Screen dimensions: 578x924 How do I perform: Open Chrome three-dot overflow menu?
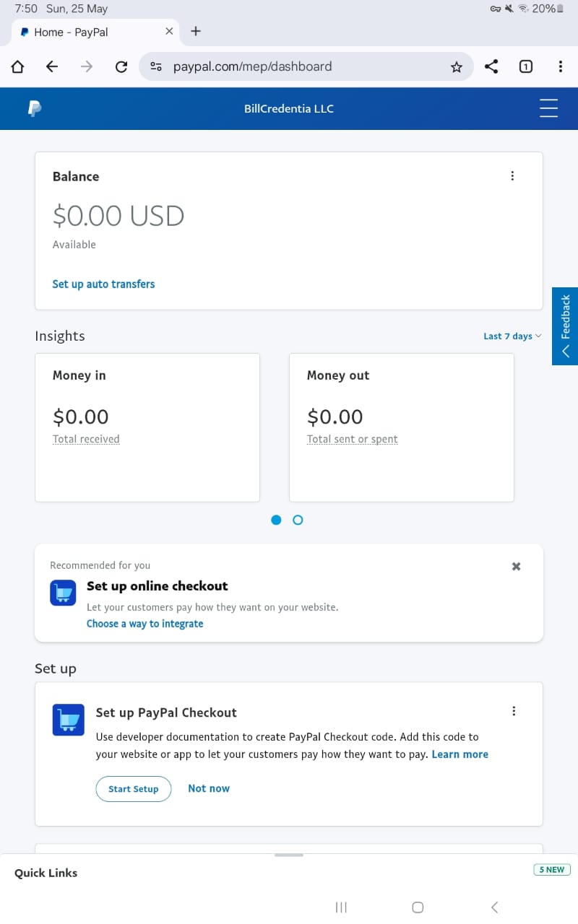561,66
